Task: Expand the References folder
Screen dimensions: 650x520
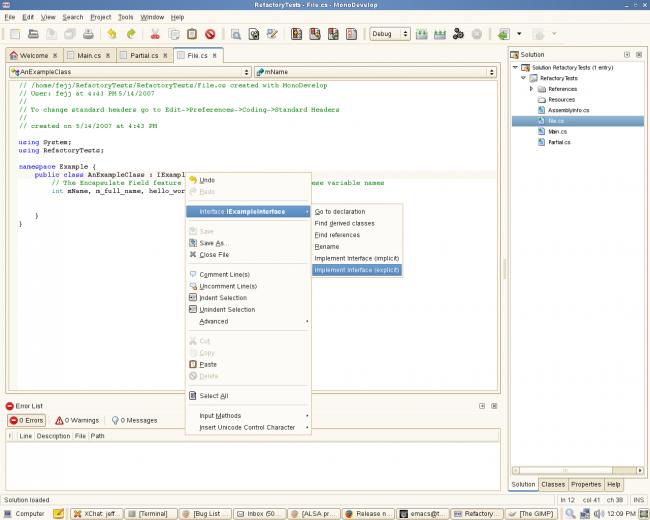Action: click(x=531, y=89)
